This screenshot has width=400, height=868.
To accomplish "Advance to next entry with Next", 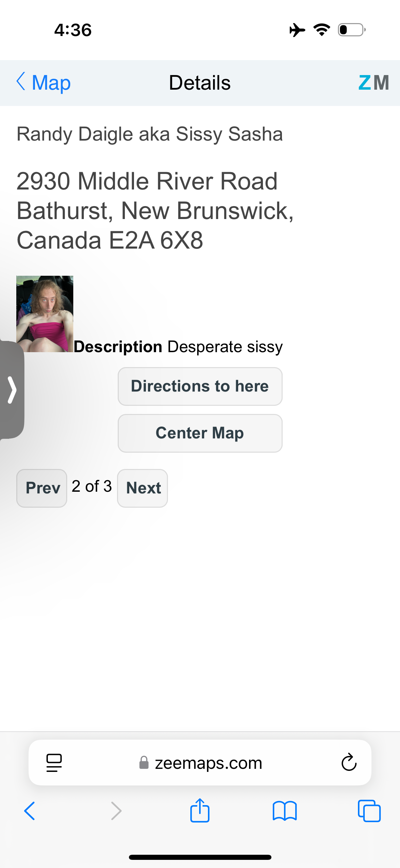I will click(143, 488).
